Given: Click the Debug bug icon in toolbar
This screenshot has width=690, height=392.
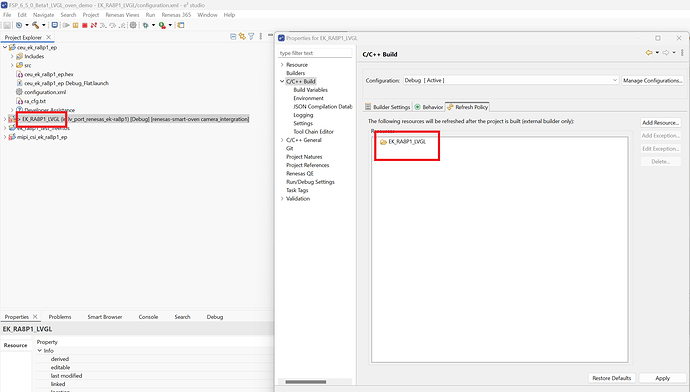Looking at the screenshot, I should coord(146,25).
